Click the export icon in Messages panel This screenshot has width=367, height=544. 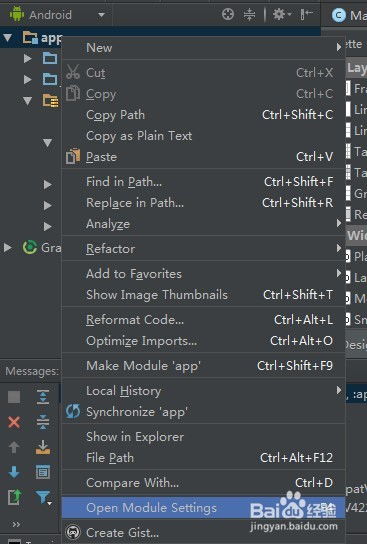tap(14, 497)
